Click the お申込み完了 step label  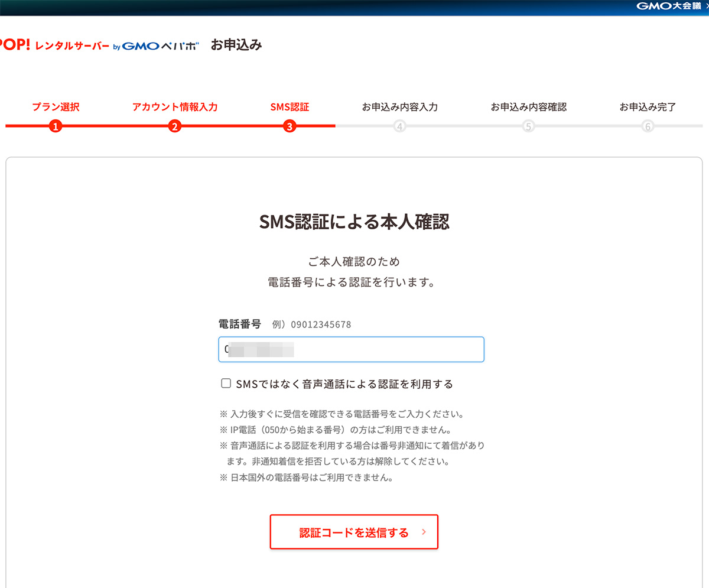coord(647,107)
